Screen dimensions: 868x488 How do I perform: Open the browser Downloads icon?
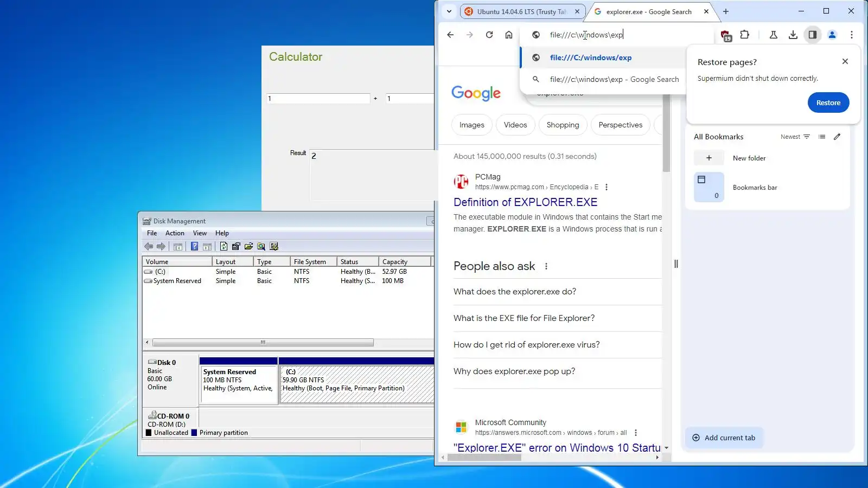[x=793, y=35]
